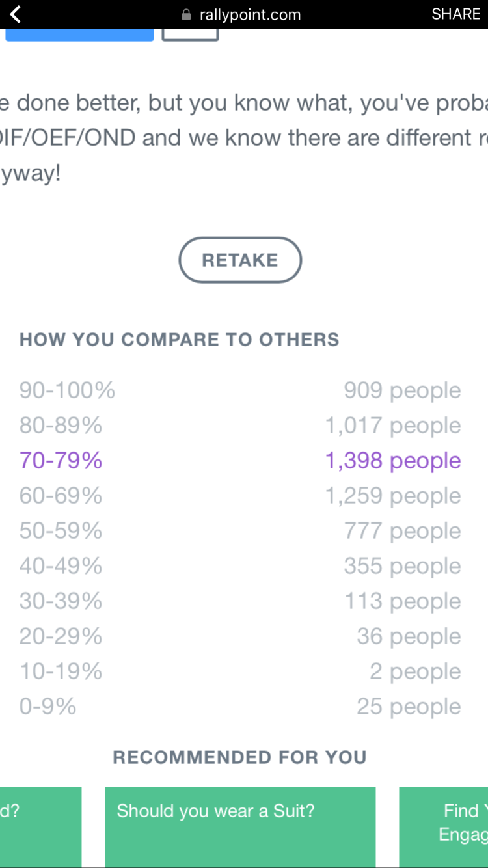
Task: Open the green "Find" card on right edge
Action: [444, 826]
